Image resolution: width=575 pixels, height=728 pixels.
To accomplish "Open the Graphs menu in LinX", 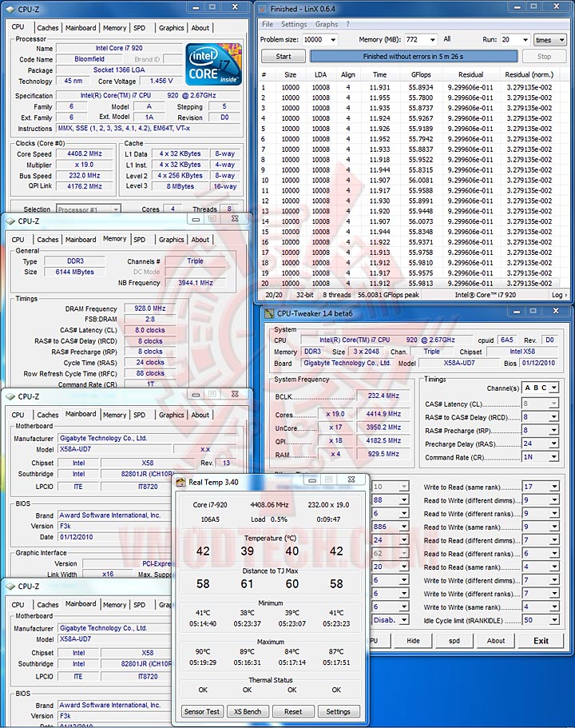I will (x=327, y=24).
